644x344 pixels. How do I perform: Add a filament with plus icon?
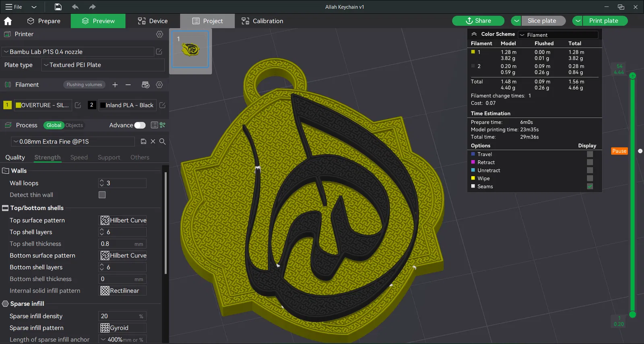click(115, 85)
